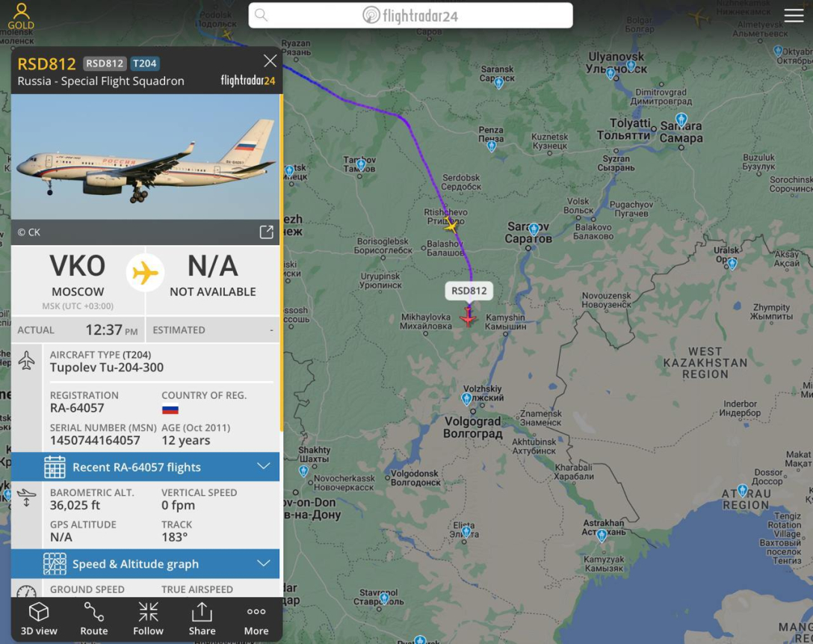The image size is (813, 644).
Task: Open the GOLD account profile icon
Action: tap(21, 16)
